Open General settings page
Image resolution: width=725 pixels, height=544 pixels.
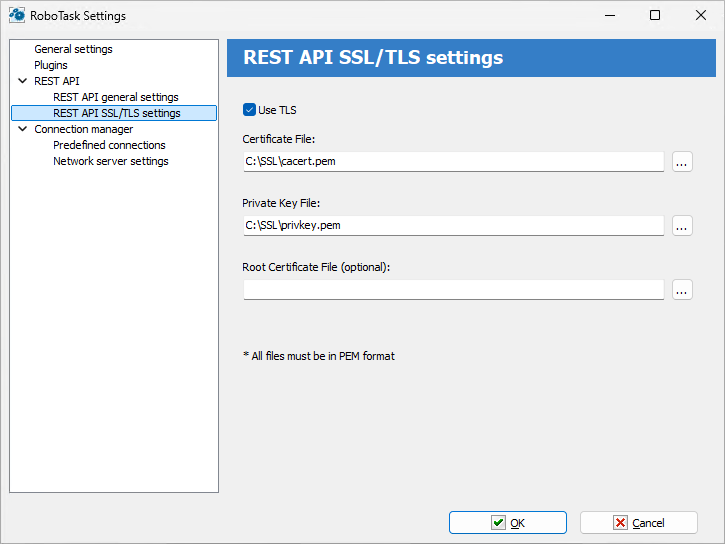73,49
